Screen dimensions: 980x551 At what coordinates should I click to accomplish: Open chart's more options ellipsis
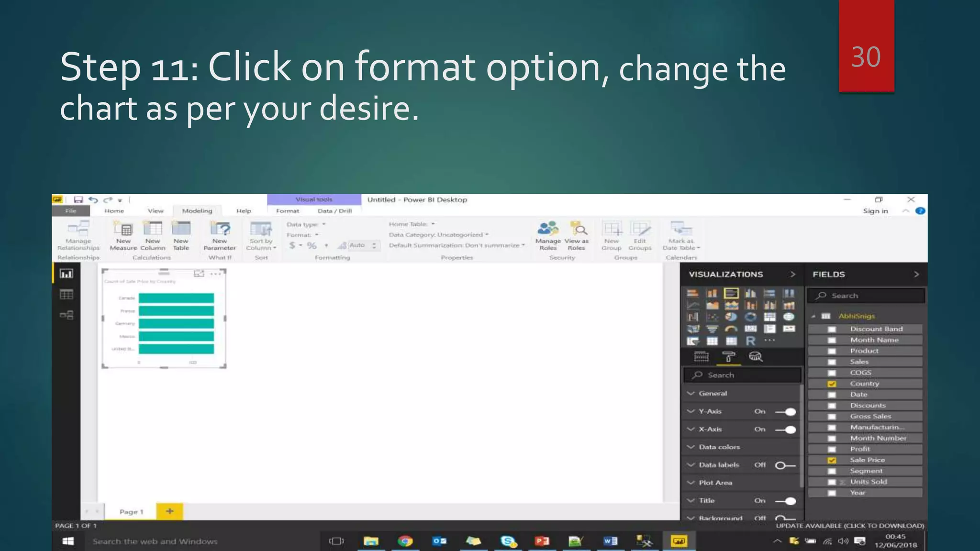(x=216, y=274)
